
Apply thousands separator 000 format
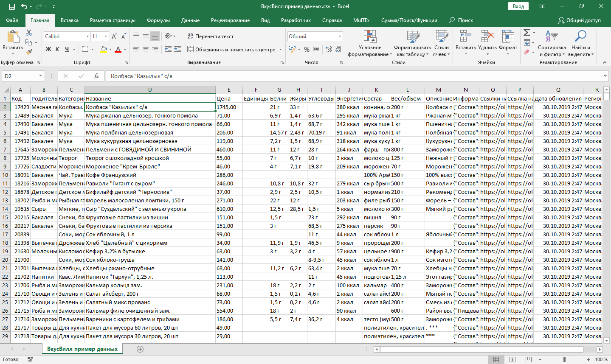(316, 49)
